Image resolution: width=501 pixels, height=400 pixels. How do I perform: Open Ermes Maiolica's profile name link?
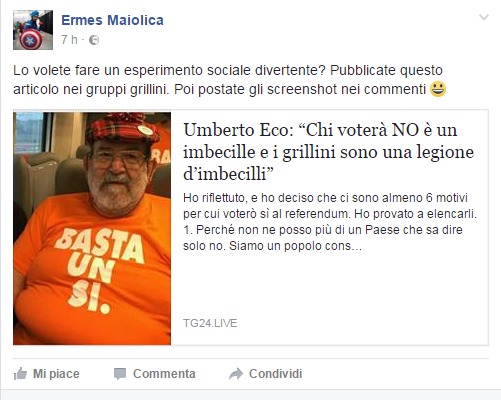[112, 20]
